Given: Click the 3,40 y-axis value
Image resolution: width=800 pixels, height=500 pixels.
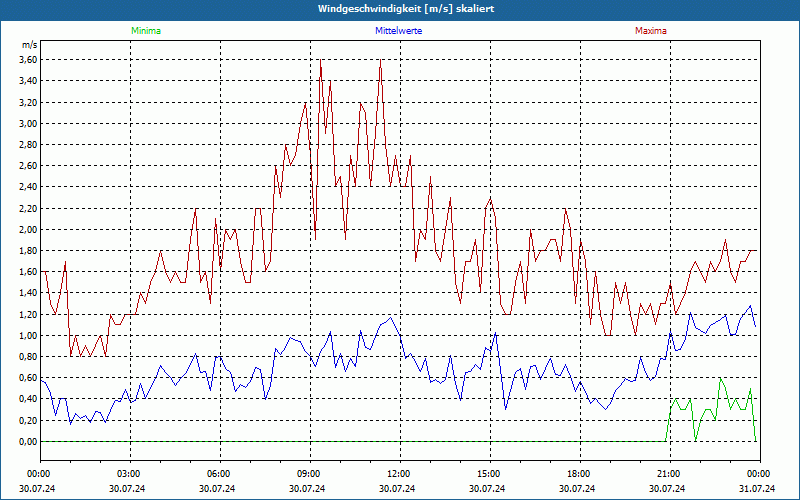Looking at the screenshot, I should 28,81.
